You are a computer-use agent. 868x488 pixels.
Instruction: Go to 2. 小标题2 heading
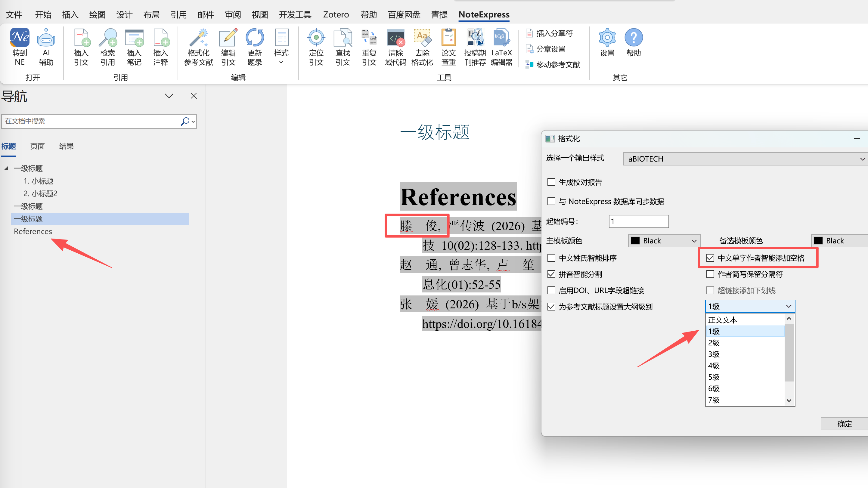click(x=40, y=194)
